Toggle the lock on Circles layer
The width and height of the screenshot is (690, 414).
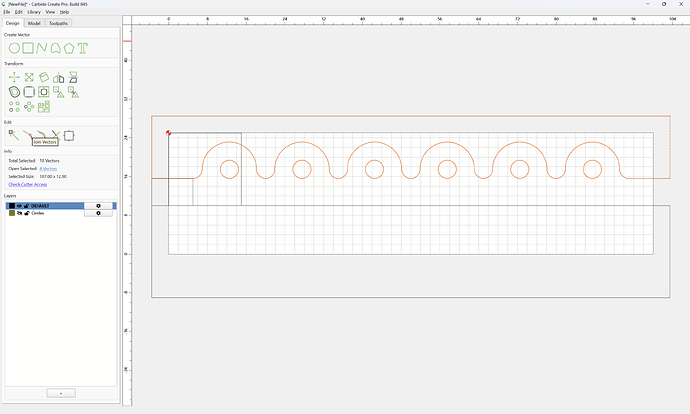[26, 213]
